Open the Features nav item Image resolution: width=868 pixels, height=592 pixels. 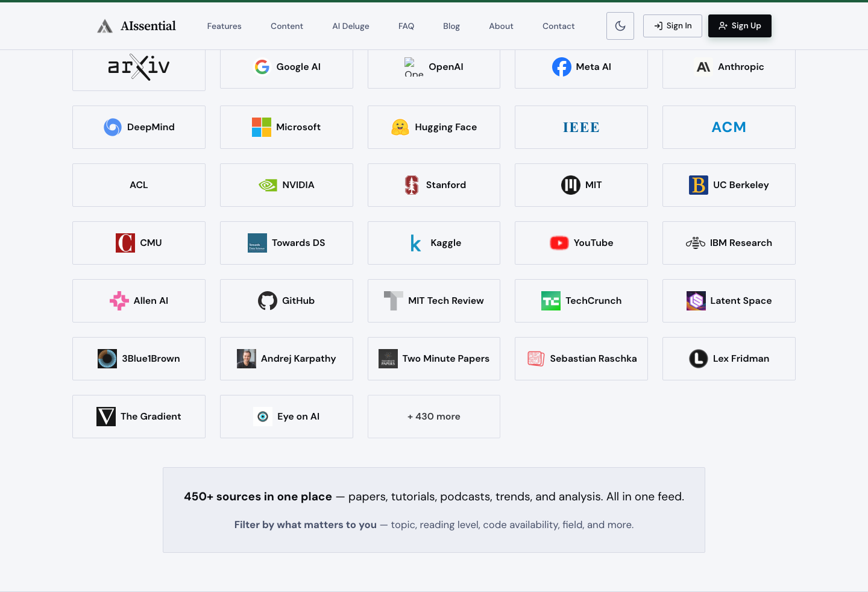click(224, 26)
